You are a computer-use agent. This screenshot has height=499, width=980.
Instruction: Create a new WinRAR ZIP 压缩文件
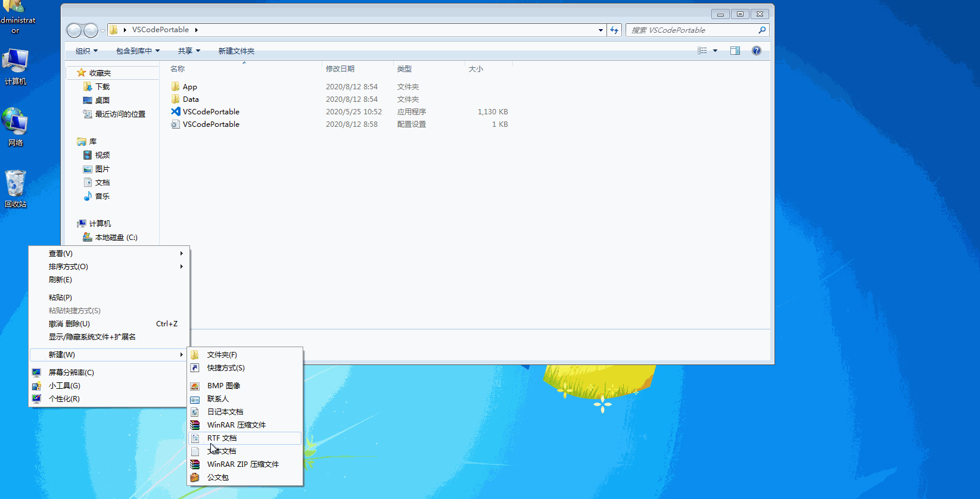[245, 464]
